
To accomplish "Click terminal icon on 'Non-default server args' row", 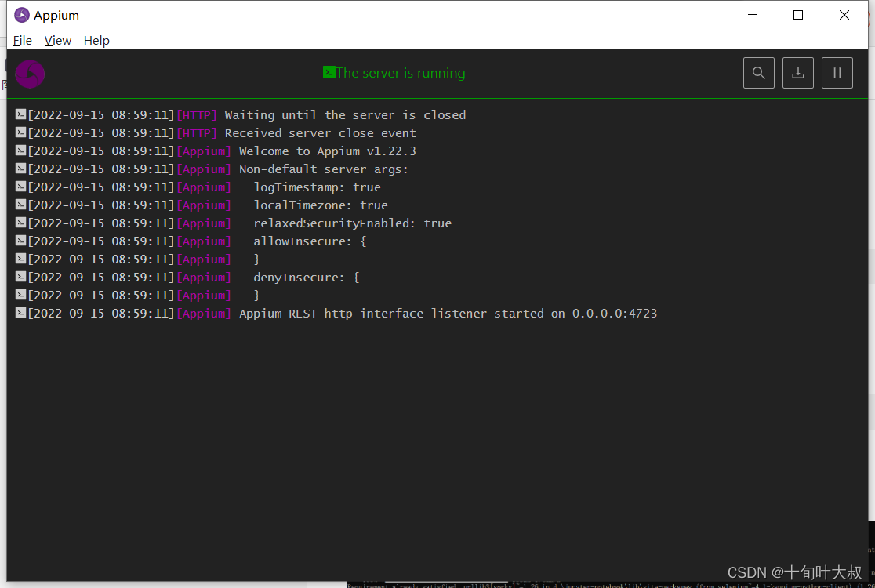I will [x=20, y=169].
